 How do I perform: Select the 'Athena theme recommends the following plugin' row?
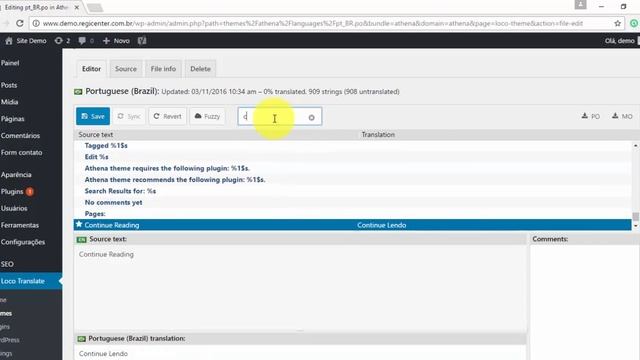[x=353, y=180]
